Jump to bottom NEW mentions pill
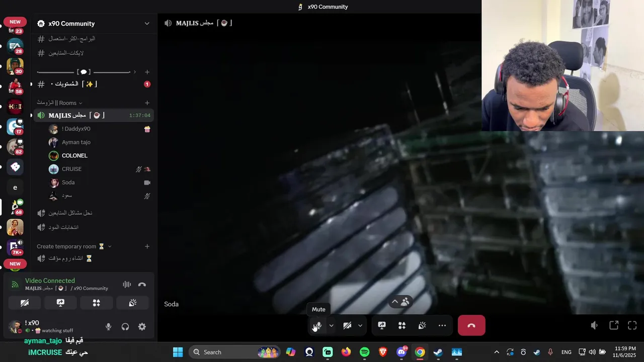The height and width of the screenshot is (362, 644). 15,264
